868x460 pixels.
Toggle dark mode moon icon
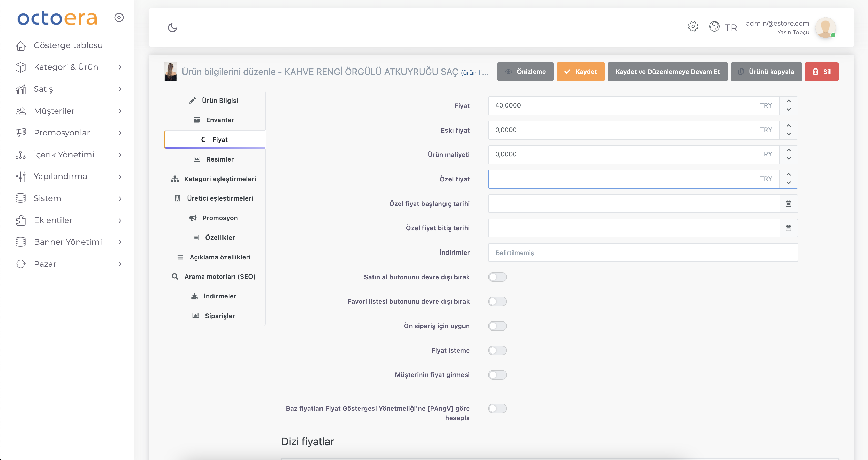(172, 27)
